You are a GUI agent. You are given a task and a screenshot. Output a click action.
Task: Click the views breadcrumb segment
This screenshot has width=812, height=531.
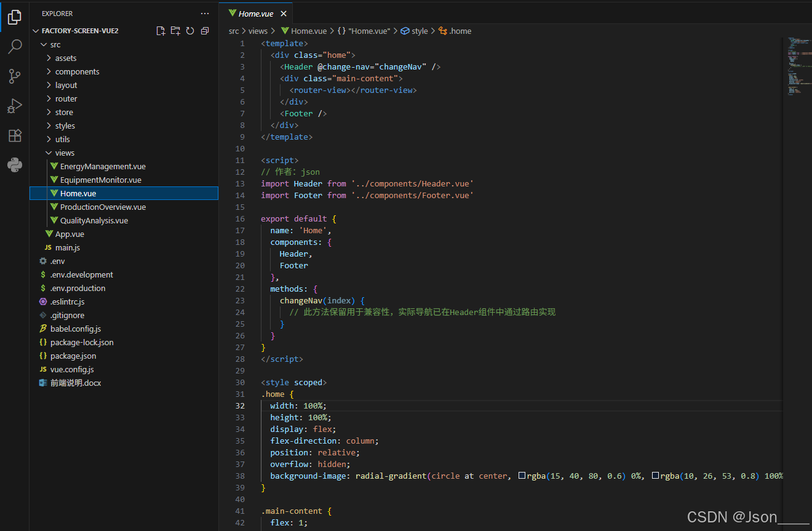(x=258, y=31)
